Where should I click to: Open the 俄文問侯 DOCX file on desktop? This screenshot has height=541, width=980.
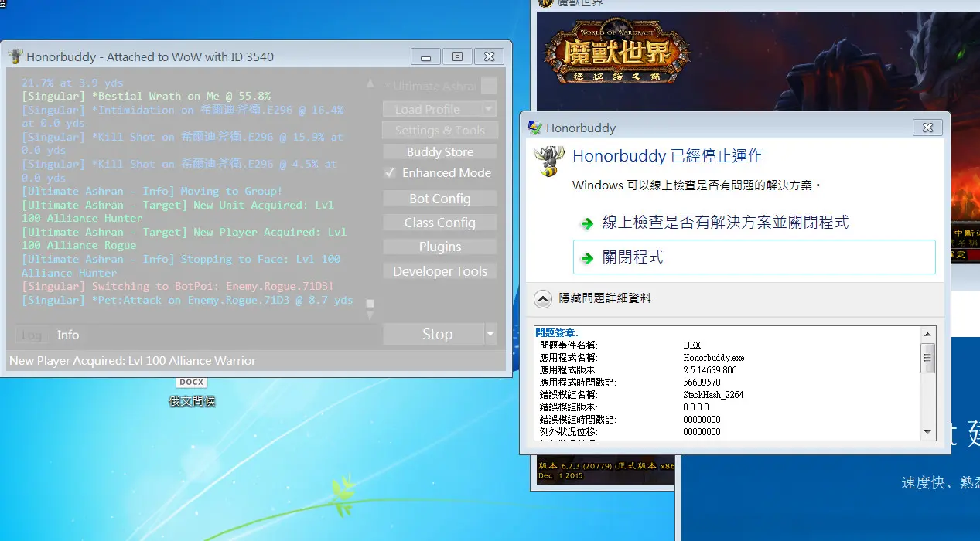pos(191,392)
